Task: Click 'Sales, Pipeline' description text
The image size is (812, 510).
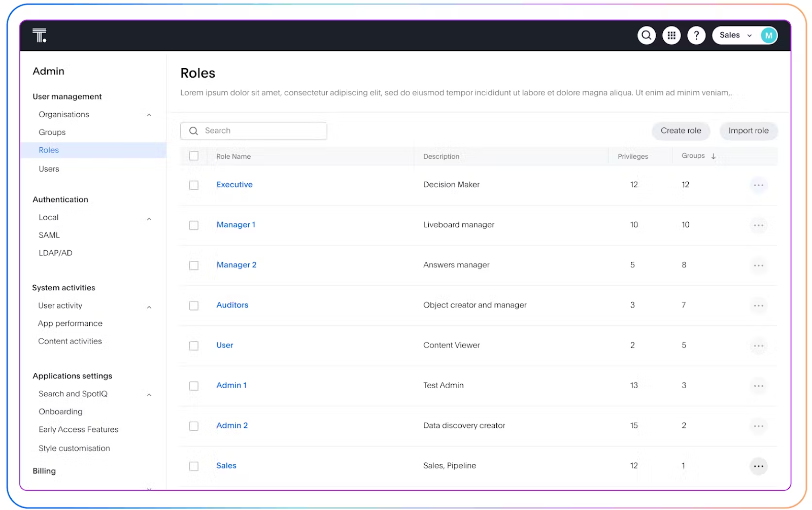Action: (450, 465)
